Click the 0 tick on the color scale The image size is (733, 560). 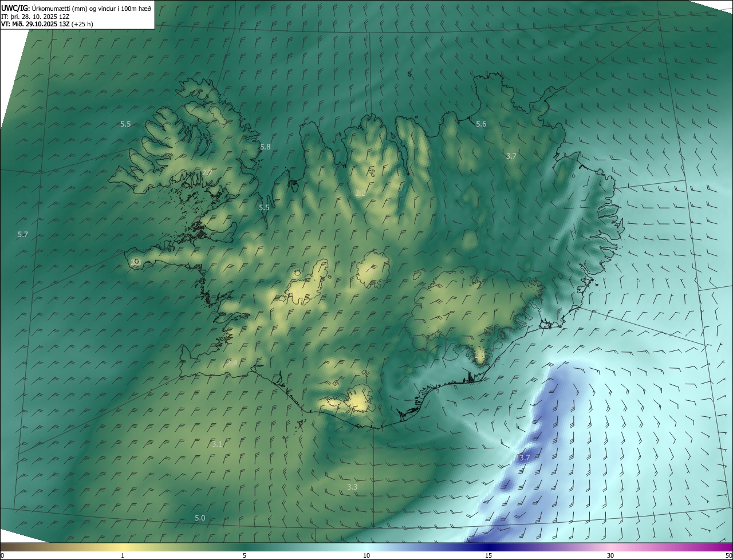click(2, 555)
